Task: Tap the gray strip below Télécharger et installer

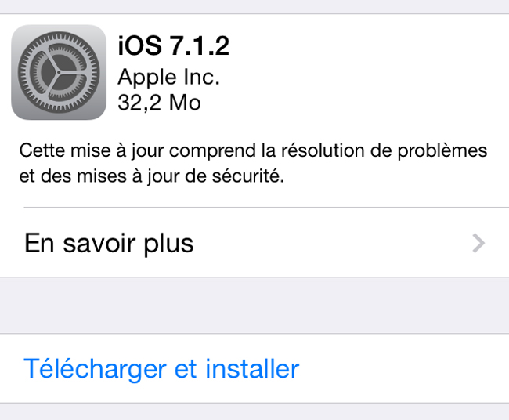Action: tap(254, 412)
